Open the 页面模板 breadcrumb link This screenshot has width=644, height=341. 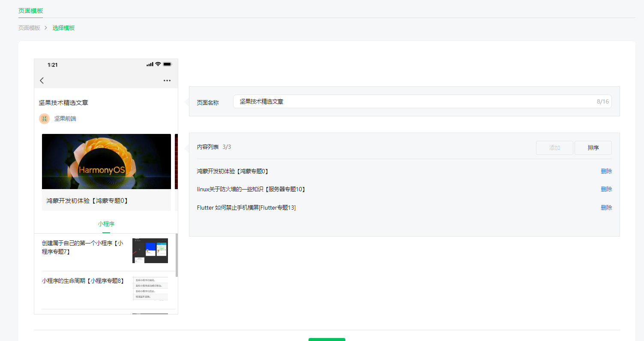(x=28, y=28)
